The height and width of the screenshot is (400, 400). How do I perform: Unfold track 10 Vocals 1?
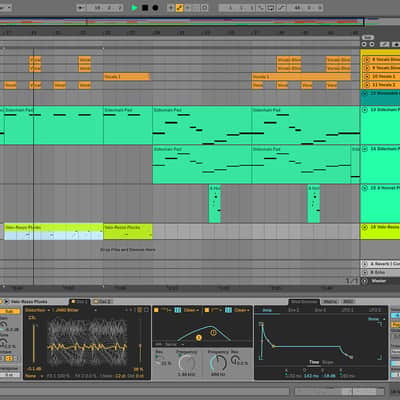pyautogui.click(x=366, y=76)
